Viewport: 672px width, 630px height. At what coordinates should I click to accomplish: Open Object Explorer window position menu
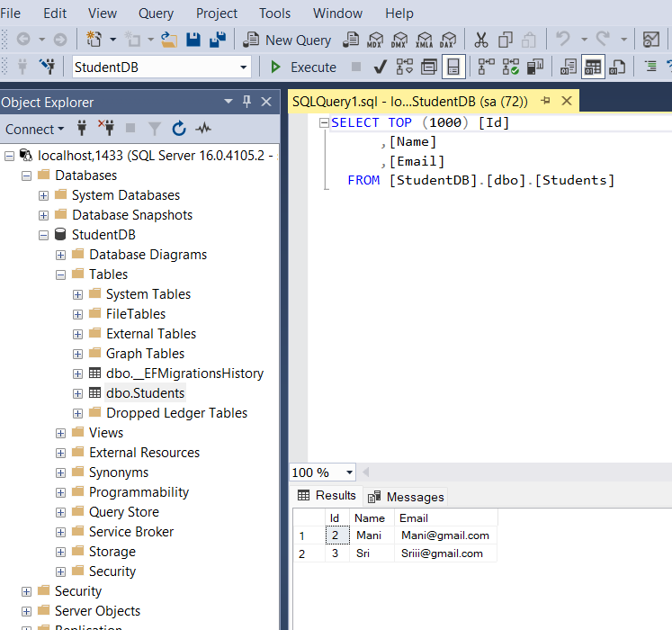tap(228, 102)
